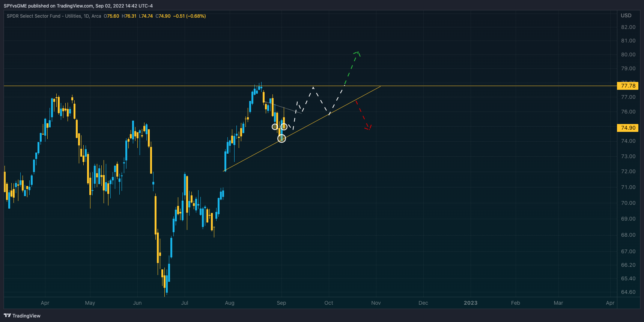Click the low value L74.74
The width and height of the screenshot is (644, 322).
[146, 16]
